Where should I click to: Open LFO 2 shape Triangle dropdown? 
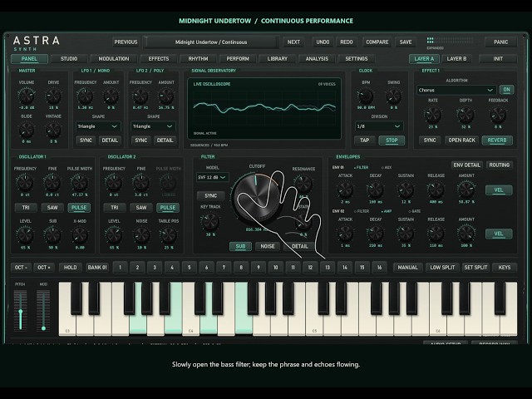[x=153, y=126]
